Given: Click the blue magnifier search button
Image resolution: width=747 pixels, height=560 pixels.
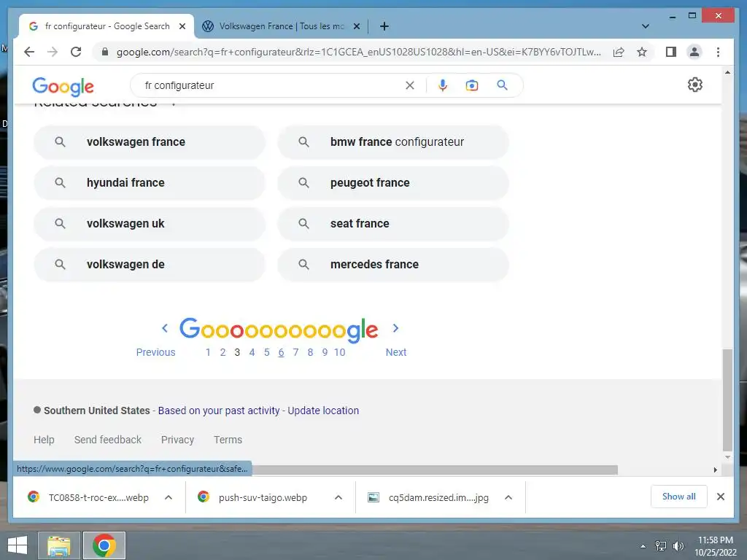Looking at the screenshot, I should point(502,85).
